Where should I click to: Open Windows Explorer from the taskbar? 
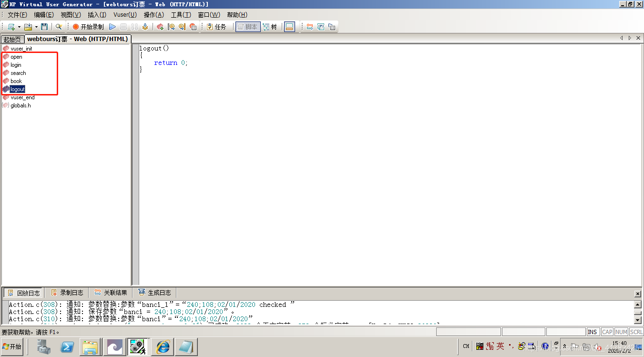[x=90, y=347]
